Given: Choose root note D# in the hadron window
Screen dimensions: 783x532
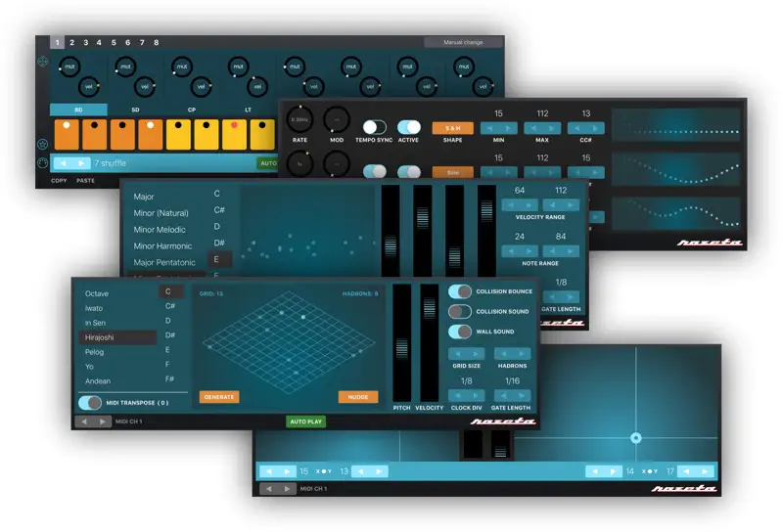Looking at the screenshot, I should (170, 334).
